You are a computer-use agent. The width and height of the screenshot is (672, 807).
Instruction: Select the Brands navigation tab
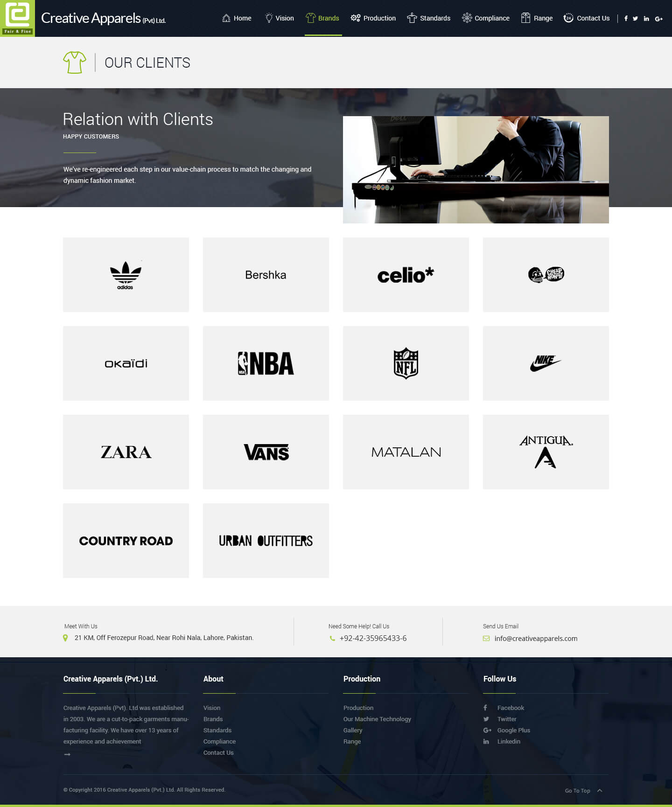click(x=322, y=18)
